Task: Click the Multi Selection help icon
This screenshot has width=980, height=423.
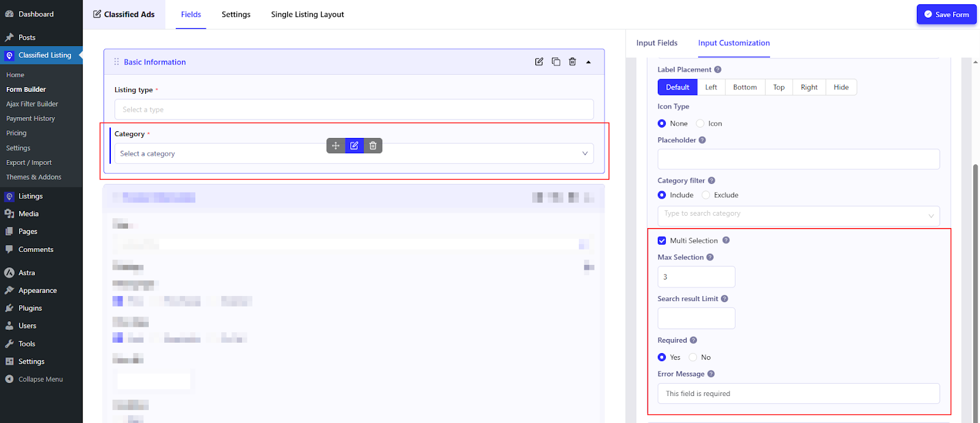Action: [726, 240]
